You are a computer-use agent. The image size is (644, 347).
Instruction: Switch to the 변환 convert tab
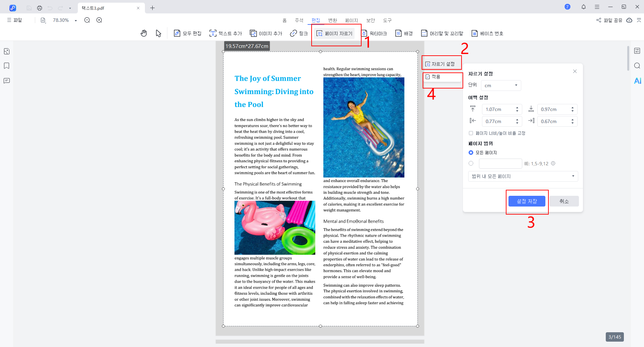[x=332, y=20]
